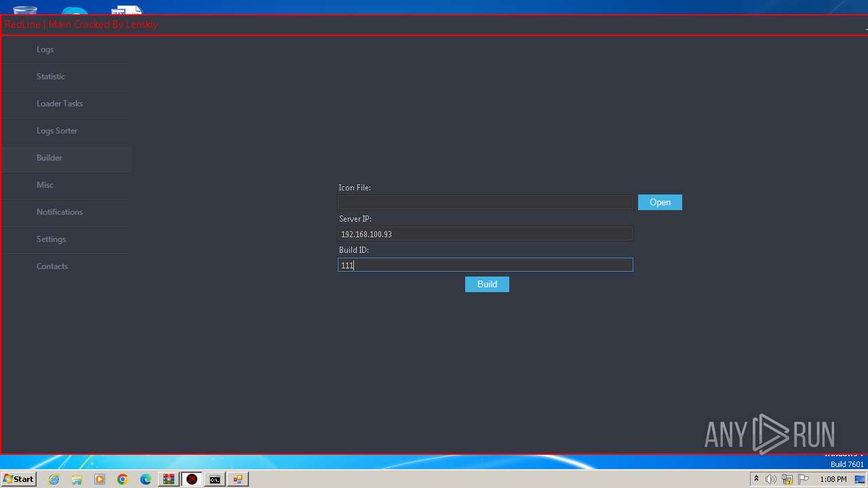This screenshot has height=488, width=868.
Task: Open Notifications in sidebar
Action: point(66,212)
